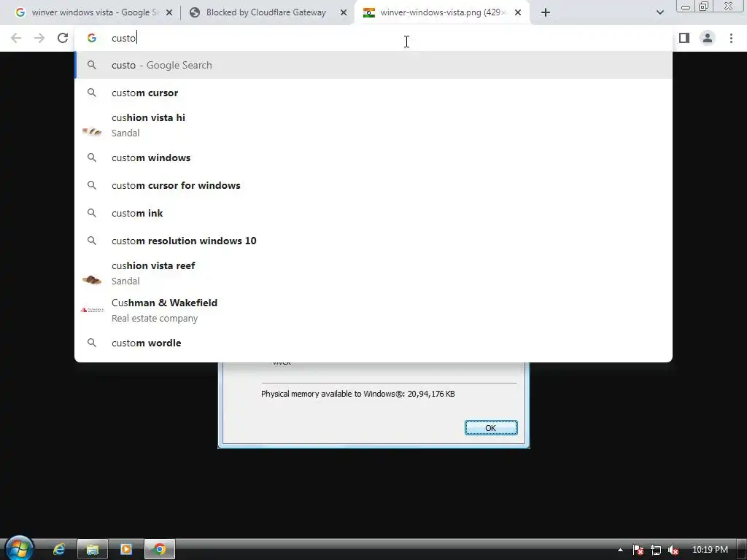Toggle the Chrome side panel icon
This screenshot has height=560, width=747.
[684, 38]
